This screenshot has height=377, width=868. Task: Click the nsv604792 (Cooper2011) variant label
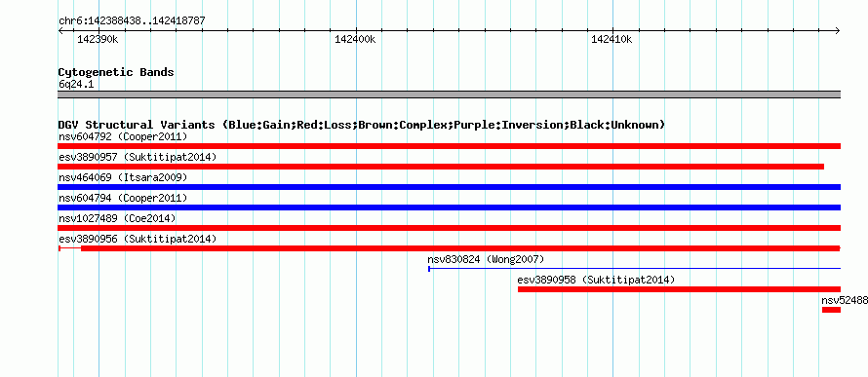[123, 136]
